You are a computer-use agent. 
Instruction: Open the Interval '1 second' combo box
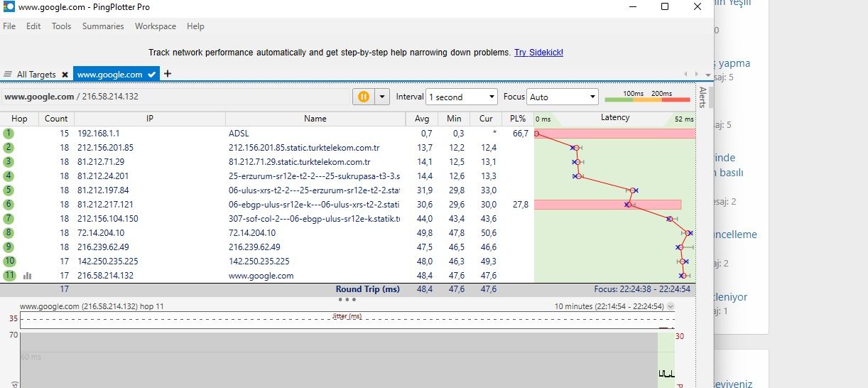click(x=462, y=97)
